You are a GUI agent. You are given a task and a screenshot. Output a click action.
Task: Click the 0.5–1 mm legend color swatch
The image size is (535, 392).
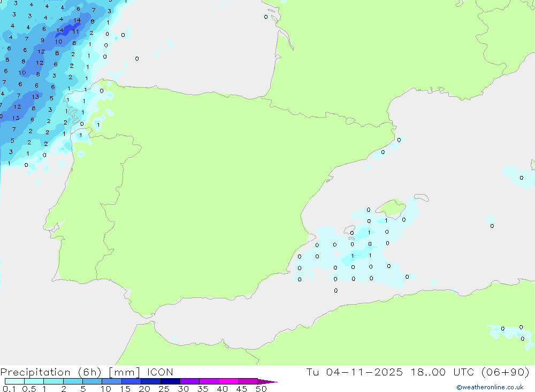tap(34, 381)
